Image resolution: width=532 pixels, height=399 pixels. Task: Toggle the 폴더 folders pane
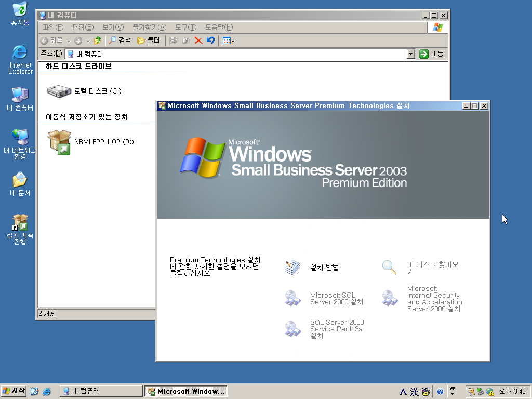click(148, 41)
